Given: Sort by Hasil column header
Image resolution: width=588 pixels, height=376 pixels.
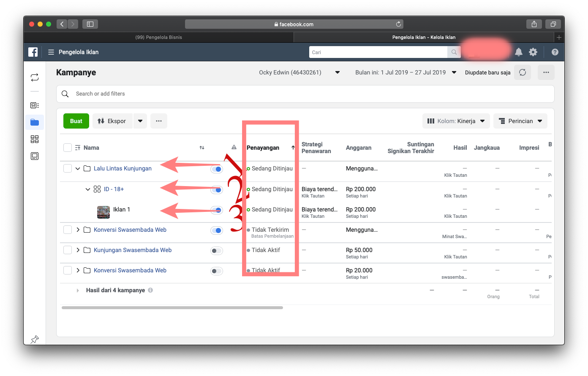Looking at the screenshot, I should (460, 148).
